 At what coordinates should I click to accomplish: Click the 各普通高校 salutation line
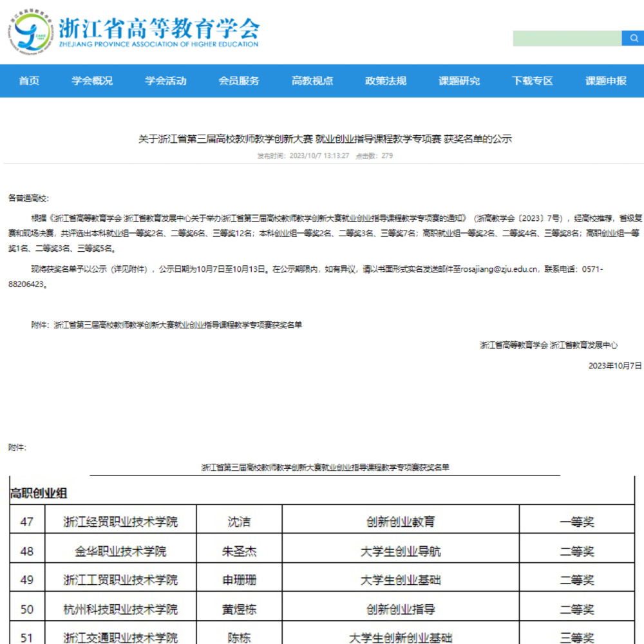28,198
